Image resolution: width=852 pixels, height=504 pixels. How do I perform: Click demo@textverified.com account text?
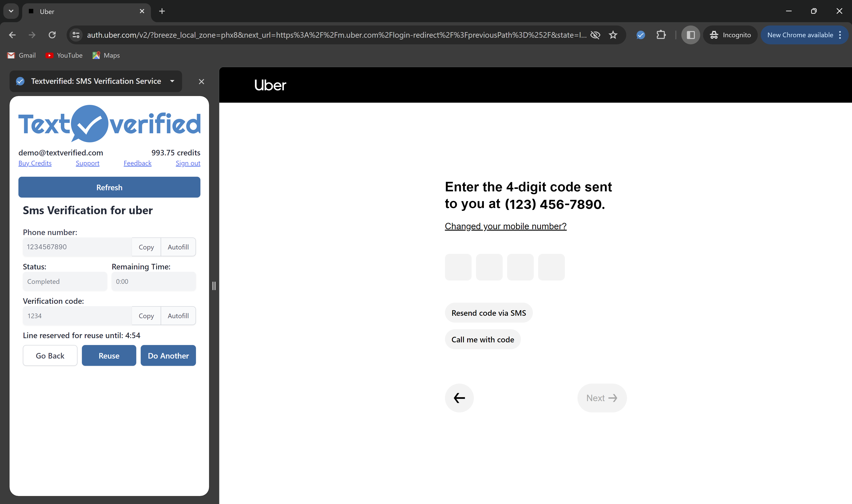click(61, 153)
